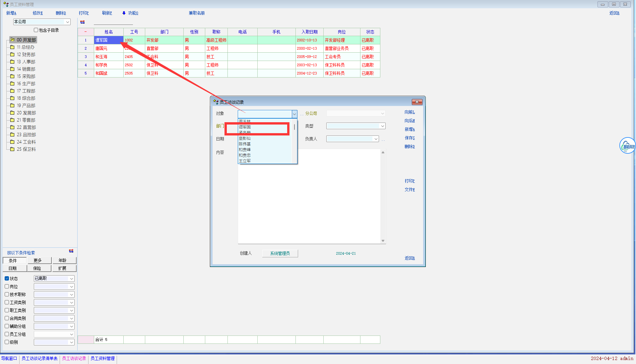The width and height of the screenshot is (636, 364).
Task: Click the swap icon beside search conditions header
Action: pyautogui.click(x=71, y=251)
